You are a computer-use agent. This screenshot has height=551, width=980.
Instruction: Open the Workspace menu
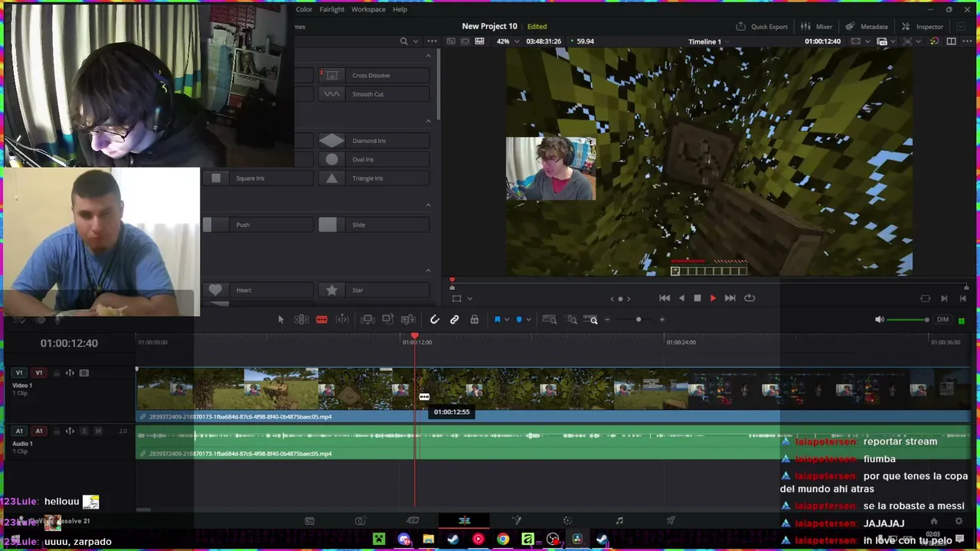tap(368, 9)
